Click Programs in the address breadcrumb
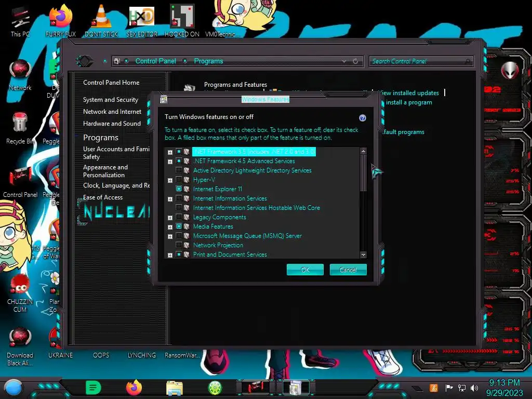Image resolution: width=532 pixels, height=399 pixels. [209, 61]
